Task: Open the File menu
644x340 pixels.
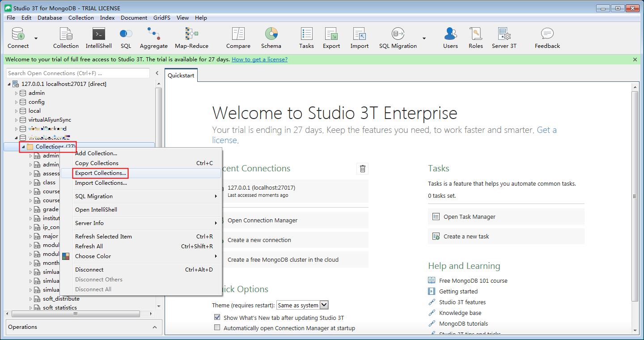Action: pyautogui.click(x=11, y=18)
